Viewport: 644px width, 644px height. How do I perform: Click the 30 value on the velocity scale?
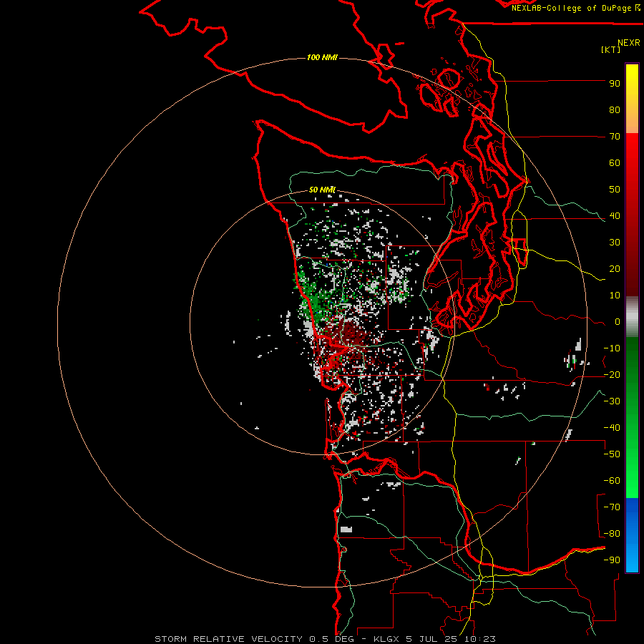click(615, 243)
